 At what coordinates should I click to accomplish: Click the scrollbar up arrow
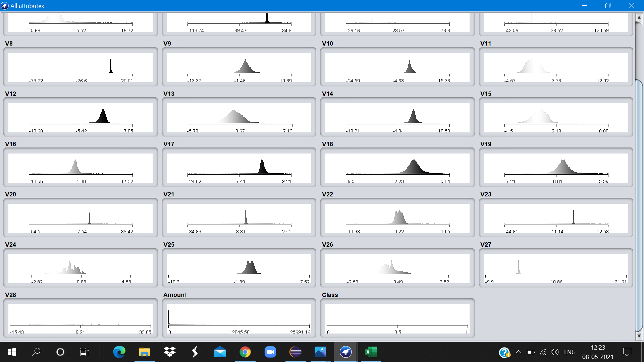[639, 17]
